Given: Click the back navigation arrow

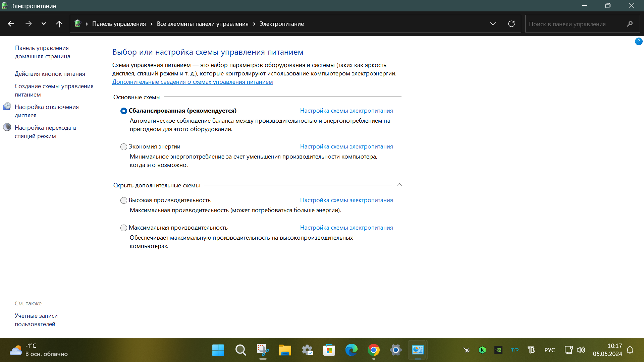Looking at the screenshot, I should pos(11,24).
